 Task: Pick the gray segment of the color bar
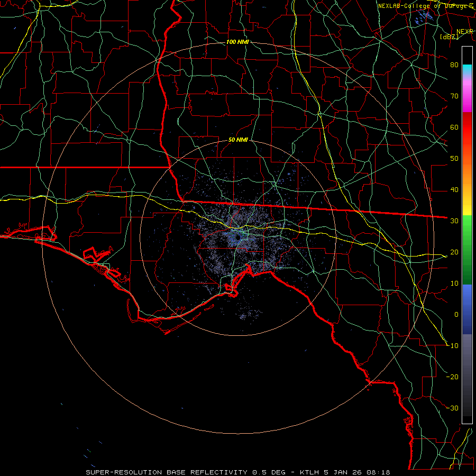tap(467, 375)
